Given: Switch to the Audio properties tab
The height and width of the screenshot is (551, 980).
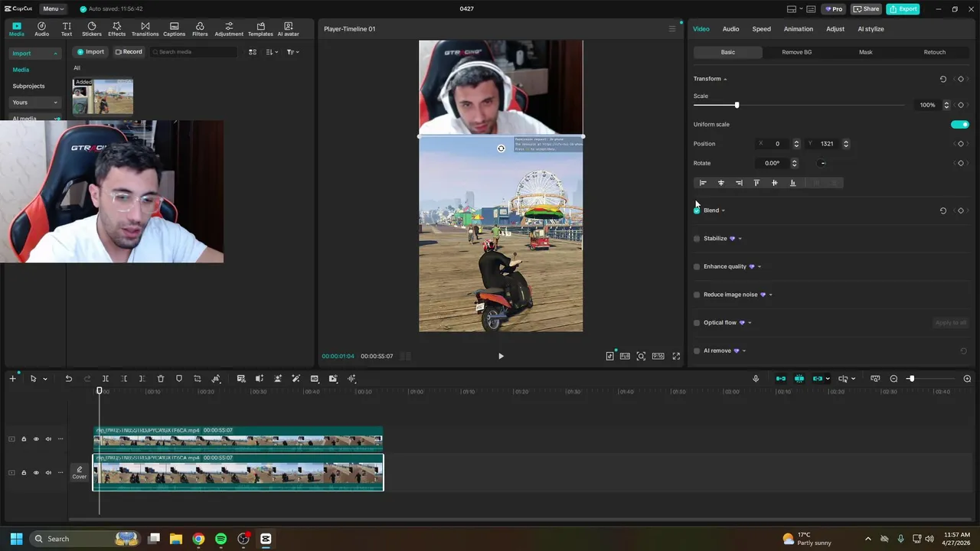Looking at the screenshot, I should coord(730,29).
